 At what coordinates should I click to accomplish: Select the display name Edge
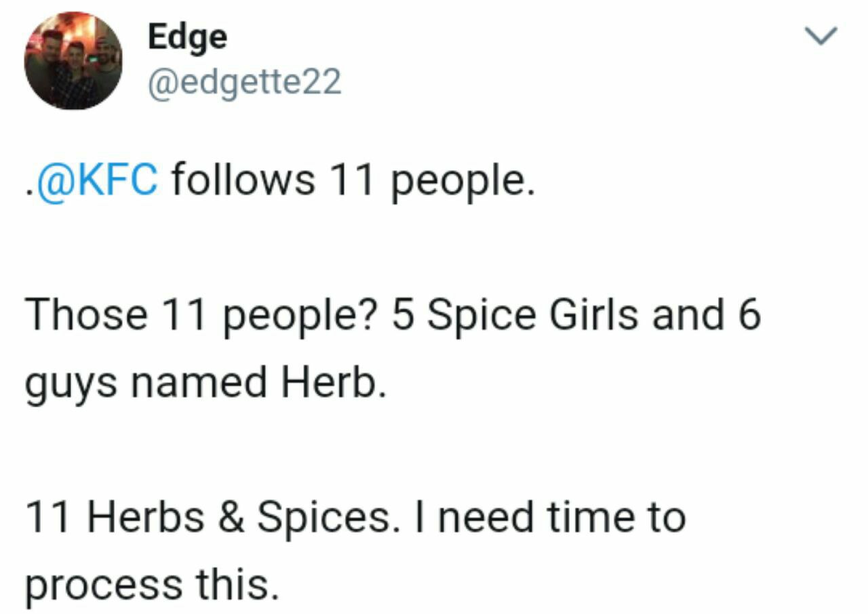click(188, 37)
